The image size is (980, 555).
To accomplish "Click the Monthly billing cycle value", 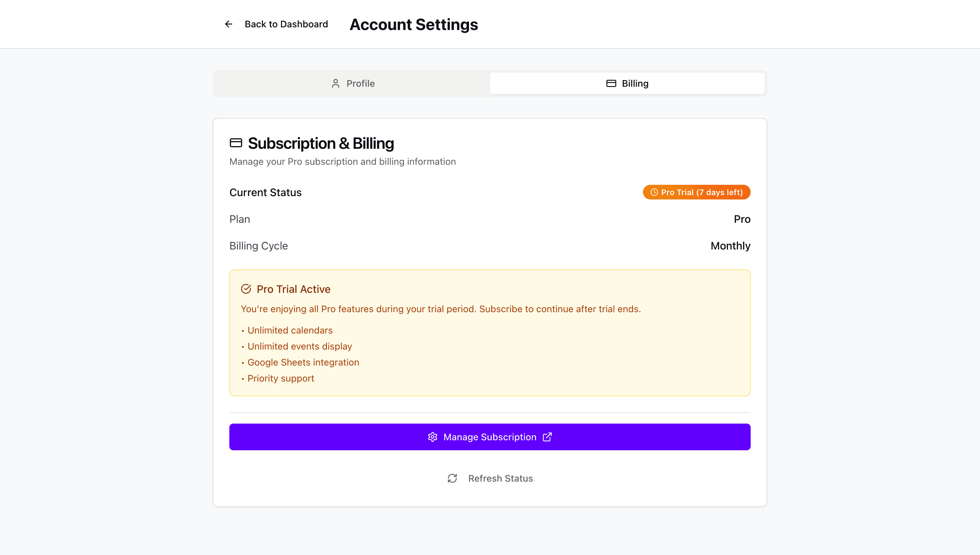I will [x=730, y=245].
